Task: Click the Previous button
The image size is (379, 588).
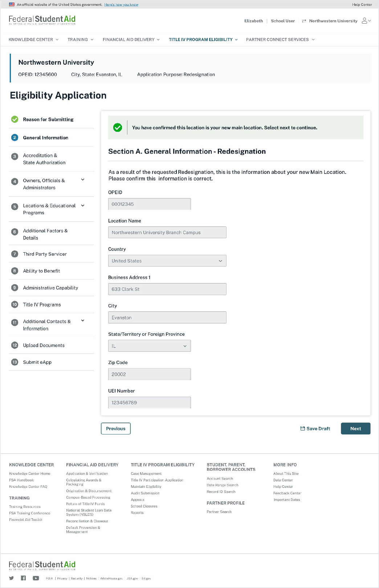Action: click(115, 429)
